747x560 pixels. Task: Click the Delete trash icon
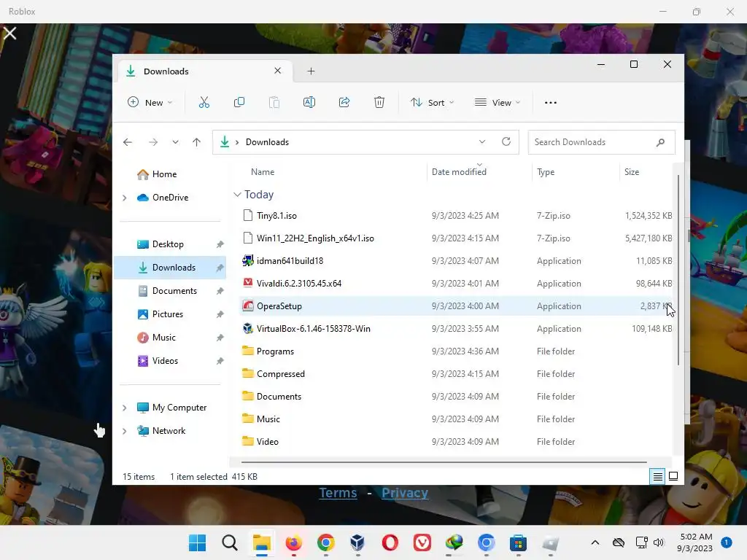pos(379,102)
